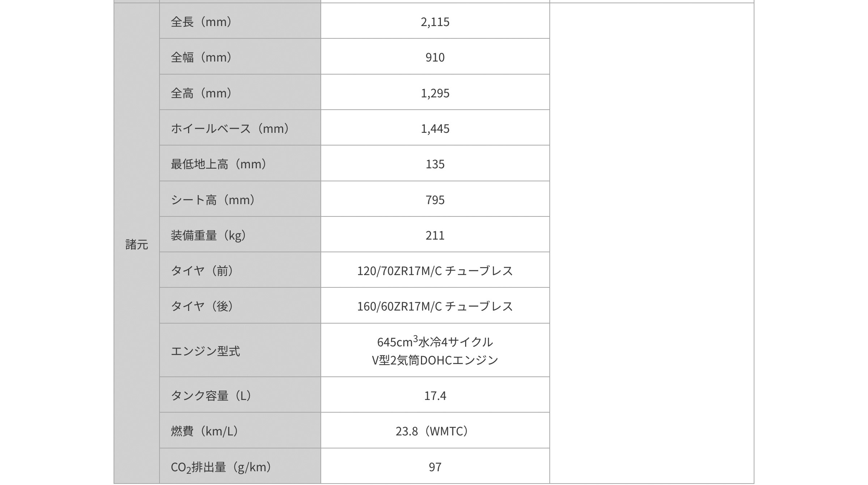Viewport: 868px width, 485px height.
Task: Click the 17.4 tank capacity value
Action: click(435, 396)
